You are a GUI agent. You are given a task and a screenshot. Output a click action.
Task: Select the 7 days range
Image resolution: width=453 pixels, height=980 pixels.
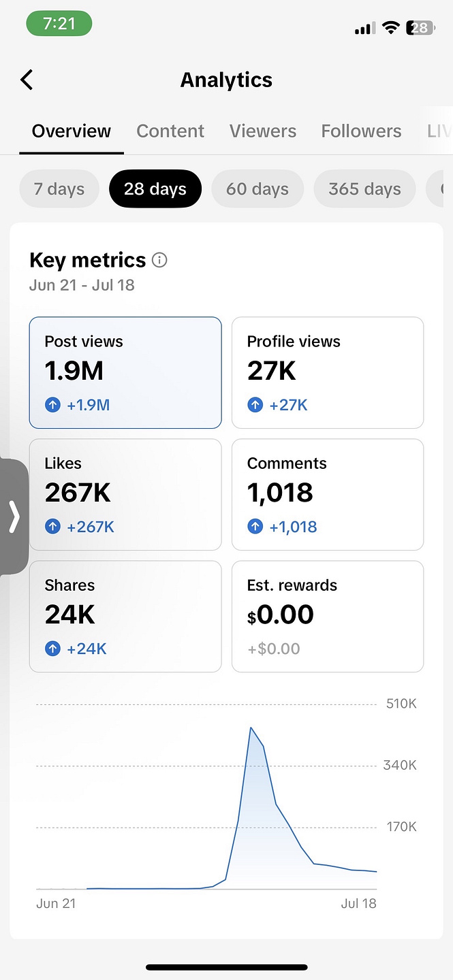59,189
